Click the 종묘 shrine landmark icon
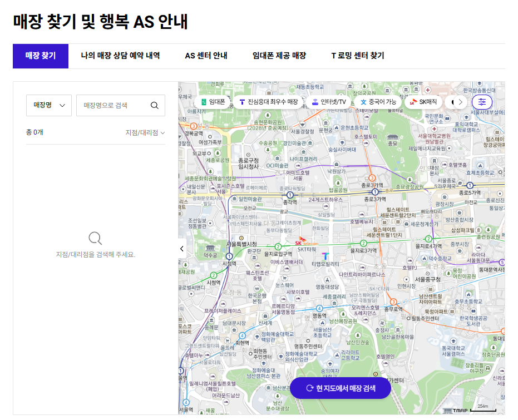This screenshot has width=518, height=420. coord(392,137)
